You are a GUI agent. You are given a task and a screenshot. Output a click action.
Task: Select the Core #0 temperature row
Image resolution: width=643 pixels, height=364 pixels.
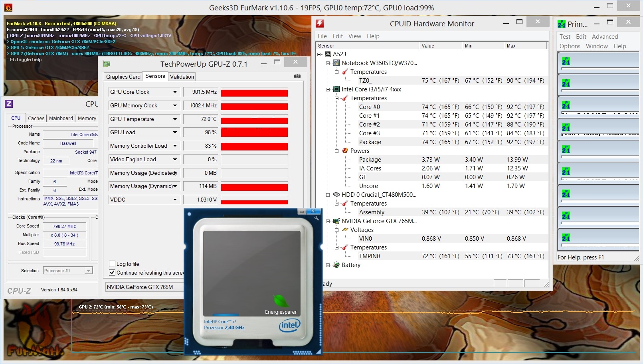coord(432,107)
